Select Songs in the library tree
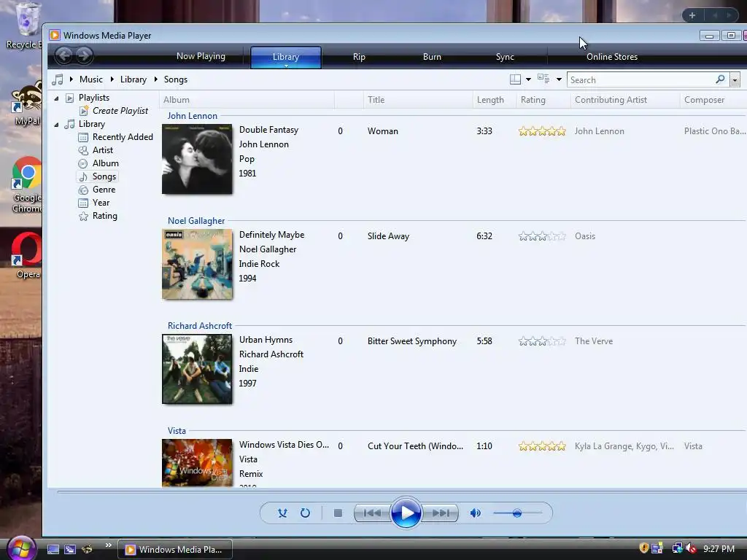 [x=104, y=176]
